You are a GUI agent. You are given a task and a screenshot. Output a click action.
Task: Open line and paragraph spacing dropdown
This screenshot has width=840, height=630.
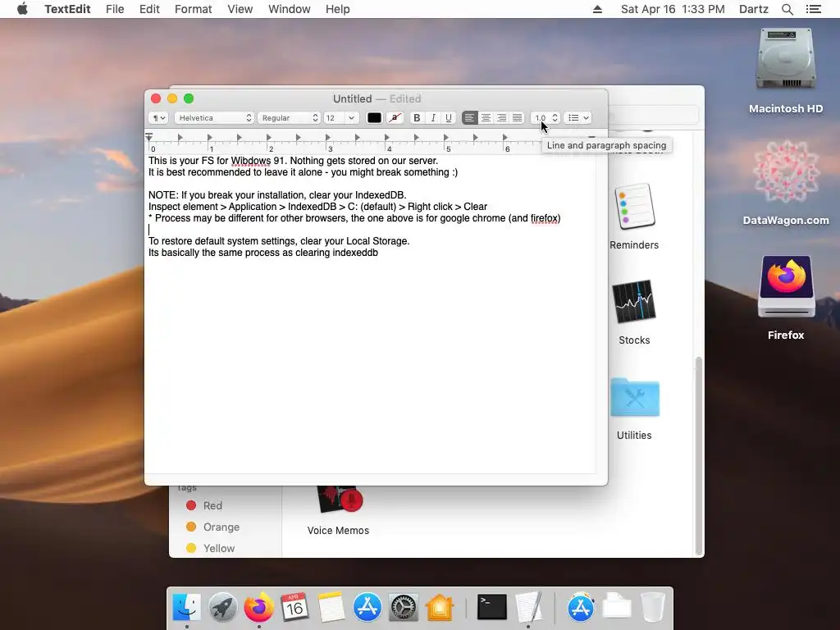tap(546, 118)
